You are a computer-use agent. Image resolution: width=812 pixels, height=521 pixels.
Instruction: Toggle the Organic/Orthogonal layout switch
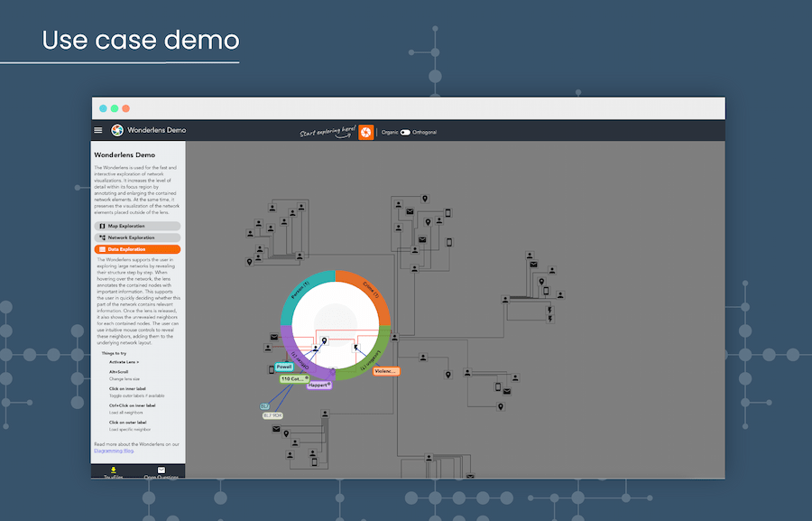click(x=405, y=132)
